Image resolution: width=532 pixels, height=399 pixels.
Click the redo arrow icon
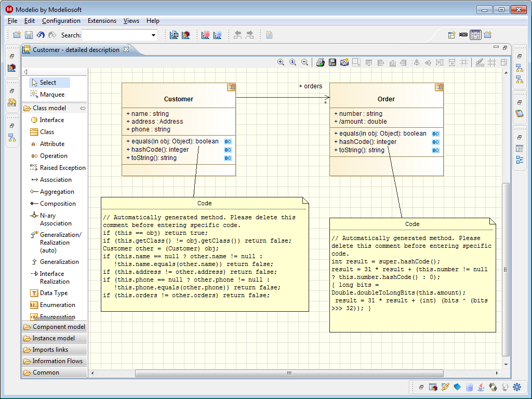pos(52,35)
